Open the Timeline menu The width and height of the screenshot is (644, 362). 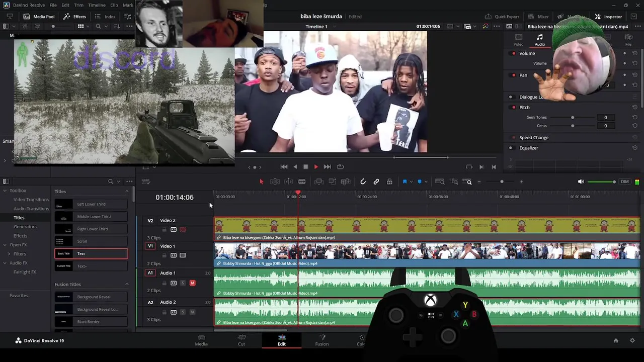click(x=97, y=5)
